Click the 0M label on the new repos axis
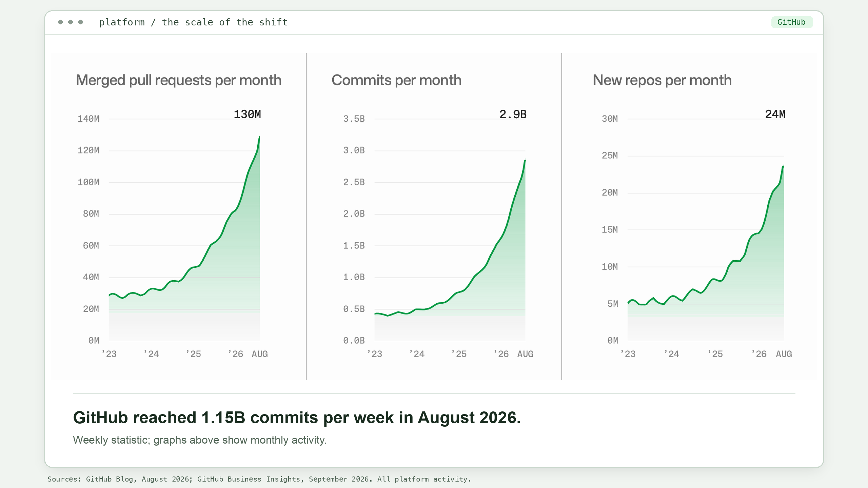The width and height of the screenshot is (868, 488). pos(612,341)
